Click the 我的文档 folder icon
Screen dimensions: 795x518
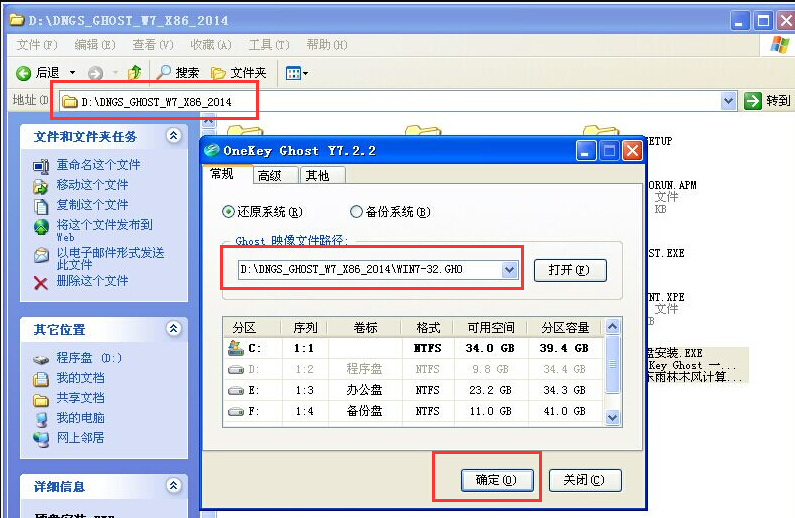(41, 379)
